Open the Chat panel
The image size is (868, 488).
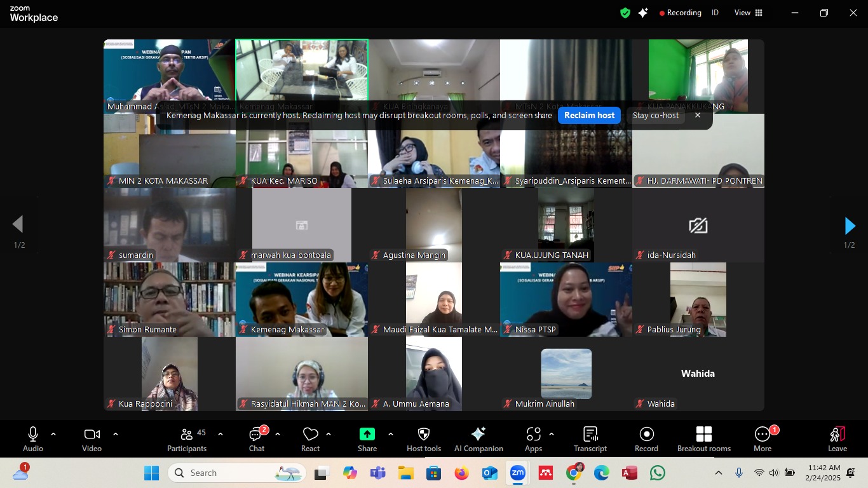coord(255,438)
